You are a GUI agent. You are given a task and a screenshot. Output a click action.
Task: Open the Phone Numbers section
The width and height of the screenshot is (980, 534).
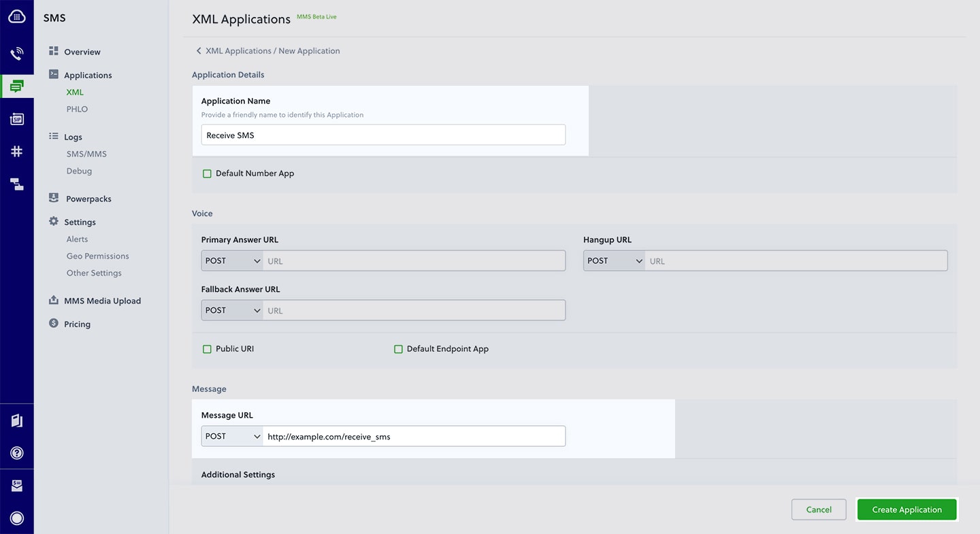pyautogui.click(x=16, y=151)
